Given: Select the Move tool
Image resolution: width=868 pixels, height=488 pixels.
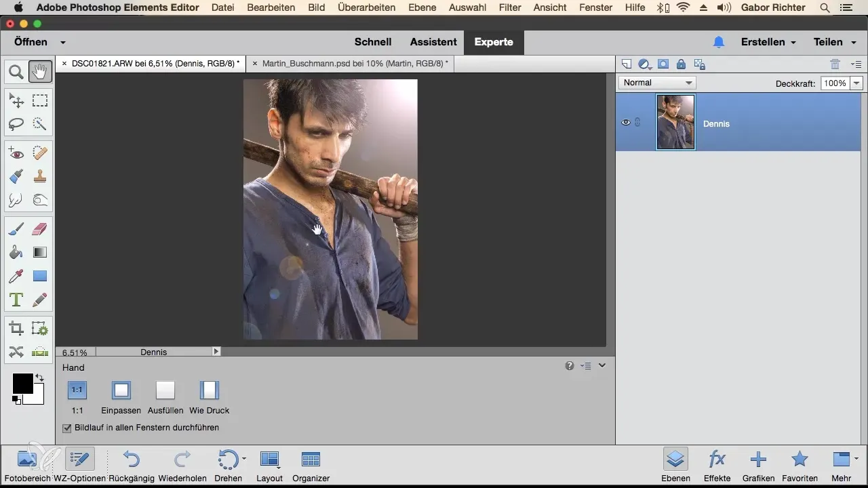Looking at the screenshot, I should [16, 101].
